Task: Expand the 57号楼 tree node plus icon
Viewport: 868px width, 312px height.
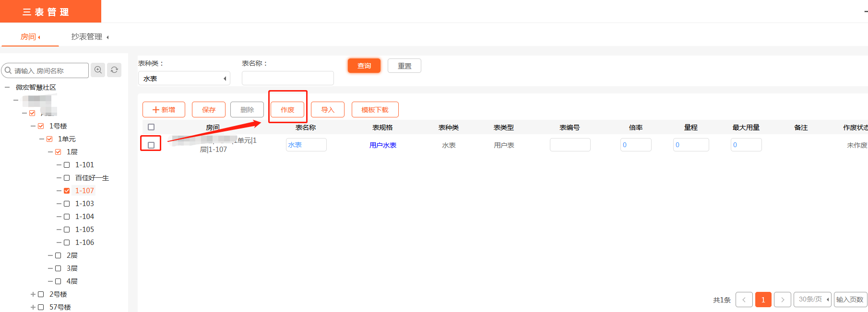Action: (33, 307)
